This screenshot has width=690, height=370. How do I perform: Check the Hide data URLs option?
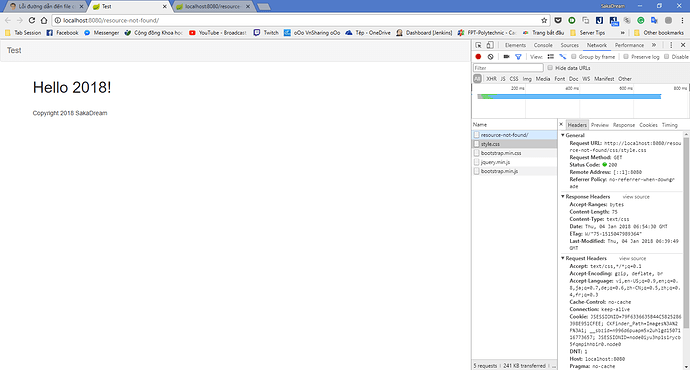click(x=550, y=68)
